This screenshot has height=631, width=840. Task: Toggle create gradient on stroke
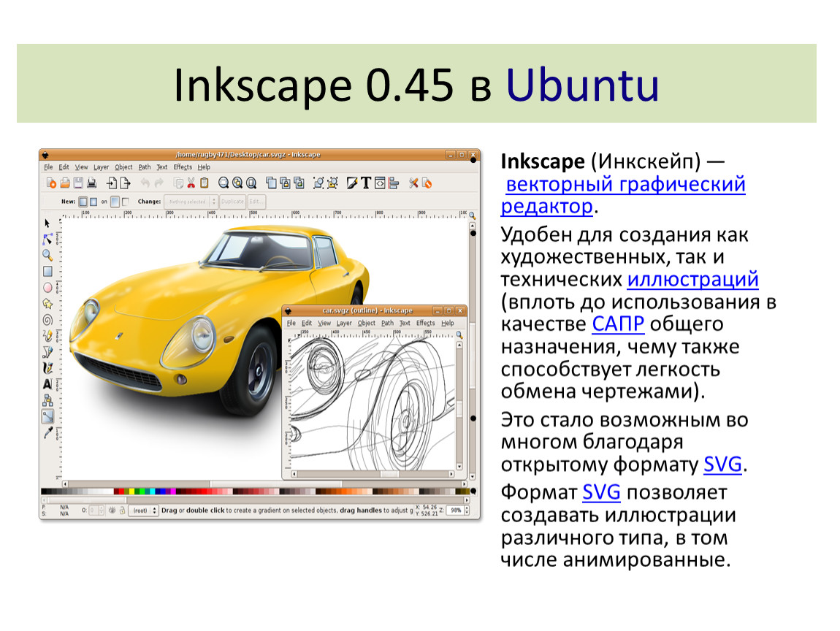tap(126, 202)
